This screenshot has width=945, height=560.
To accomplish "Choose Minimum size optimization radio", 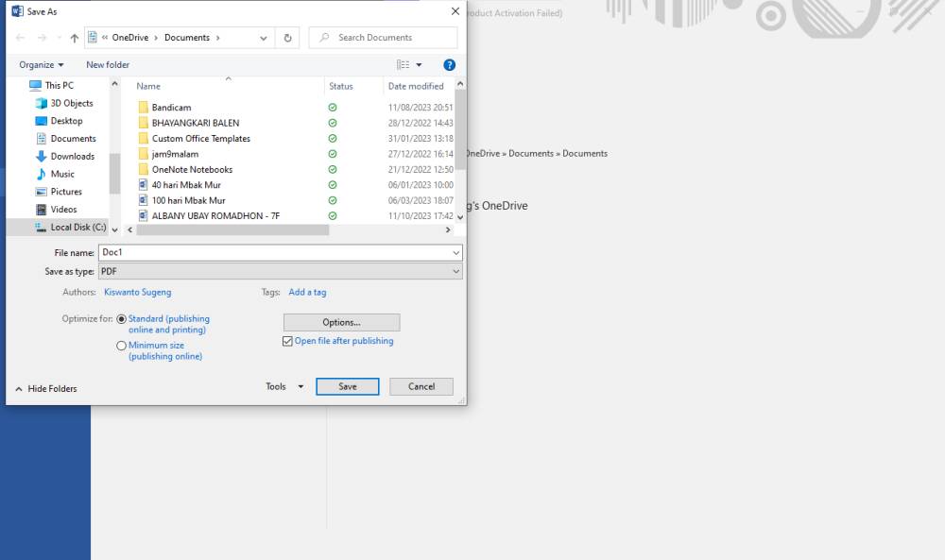I will 121,346.
